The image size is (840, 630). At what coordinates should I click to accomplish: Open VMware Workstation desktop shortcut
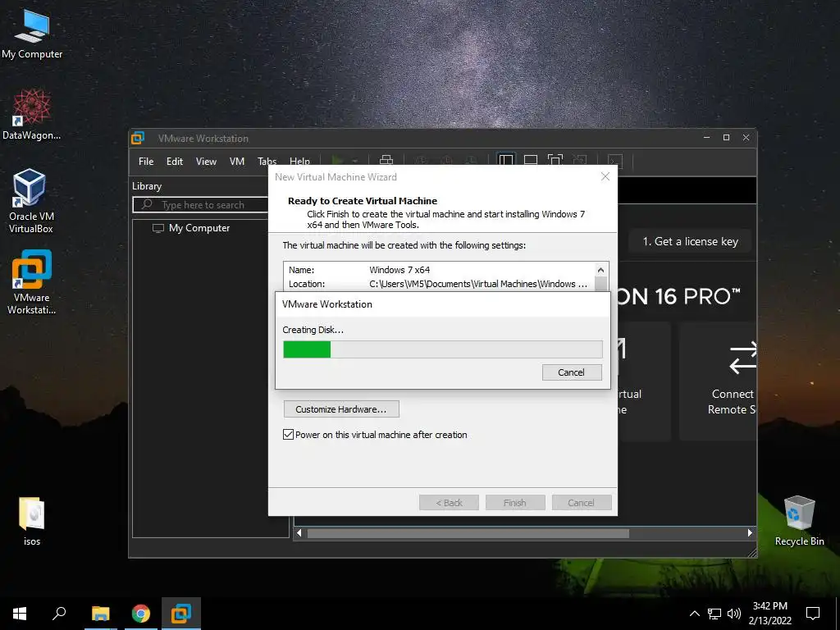(32, 282)
